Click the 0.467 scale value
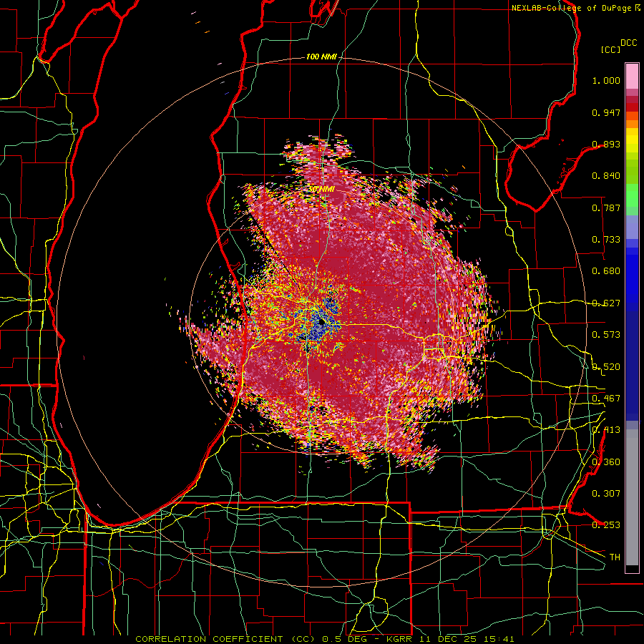This screenshot has height=644, width=644. 606,399
